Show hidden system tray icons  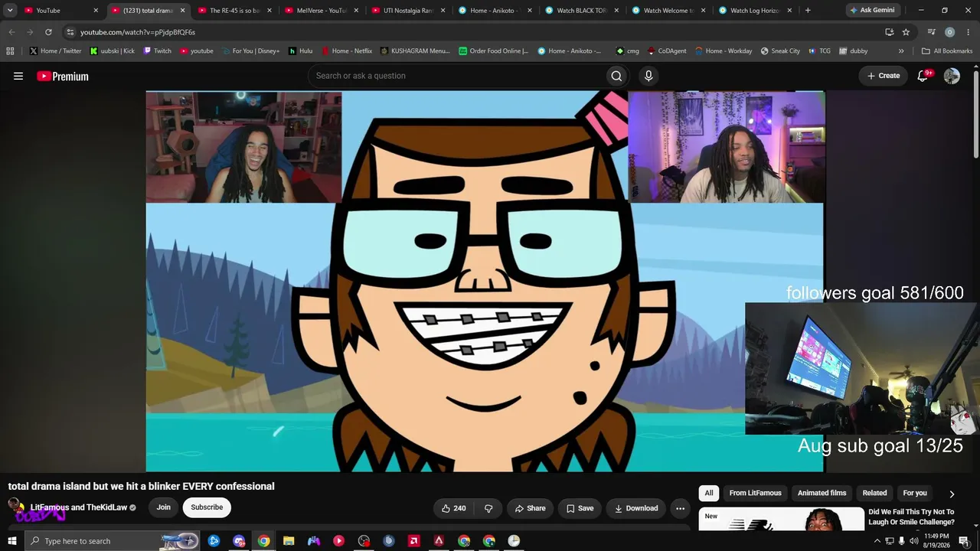[877, 541]
